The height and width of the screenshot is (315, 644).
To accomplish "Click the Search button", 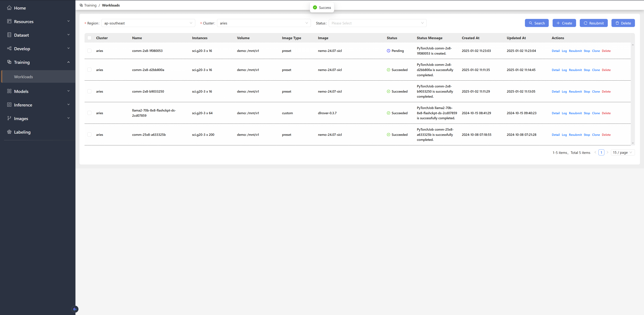I will point(536,23).
